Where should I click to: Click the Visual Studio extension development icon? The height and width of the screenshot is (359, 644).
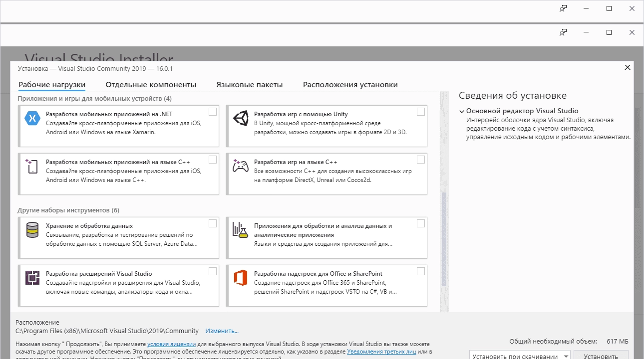32,278
